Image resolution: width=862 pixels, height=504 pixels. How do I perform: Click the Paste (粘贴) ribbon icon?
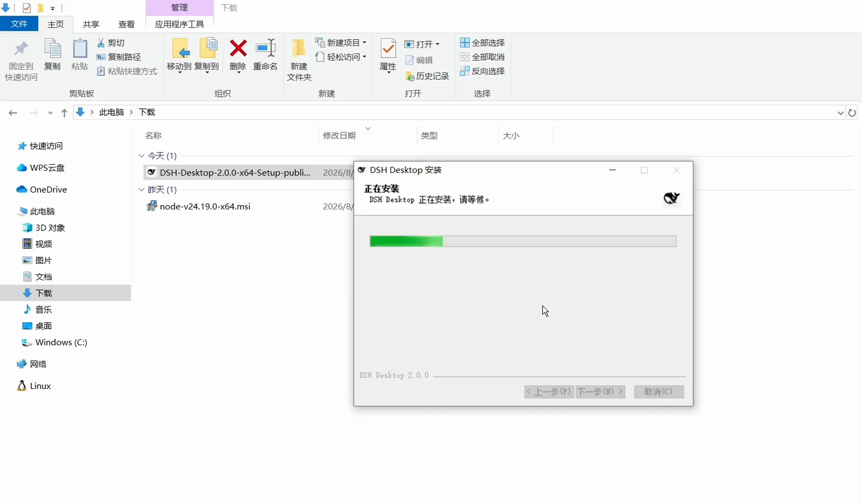[x=80, y=48]
